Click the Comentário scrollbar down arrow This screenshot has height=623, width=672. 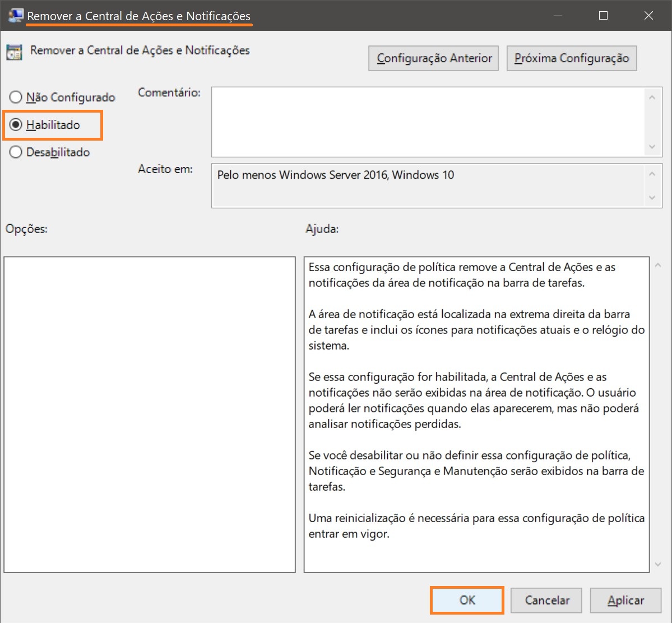pyautogui.click(x=652, y=147)
